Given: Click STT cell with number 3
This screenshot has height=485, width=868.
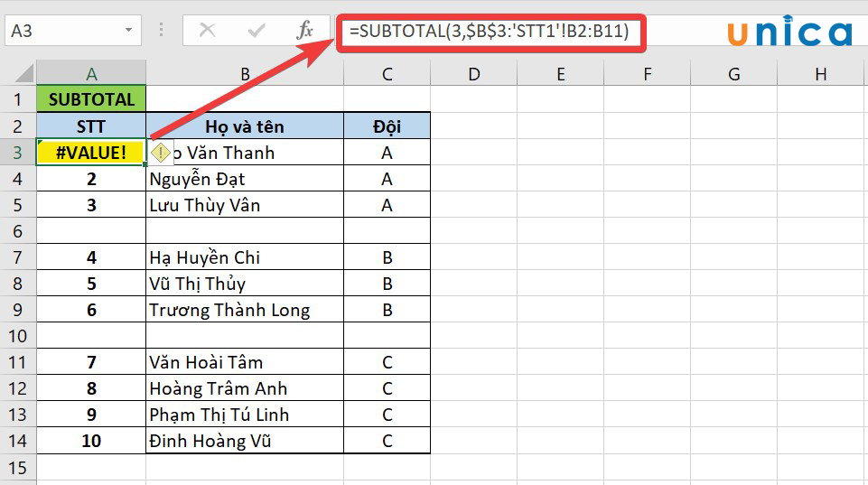Looking at the screenshot, I should [91, 205].
